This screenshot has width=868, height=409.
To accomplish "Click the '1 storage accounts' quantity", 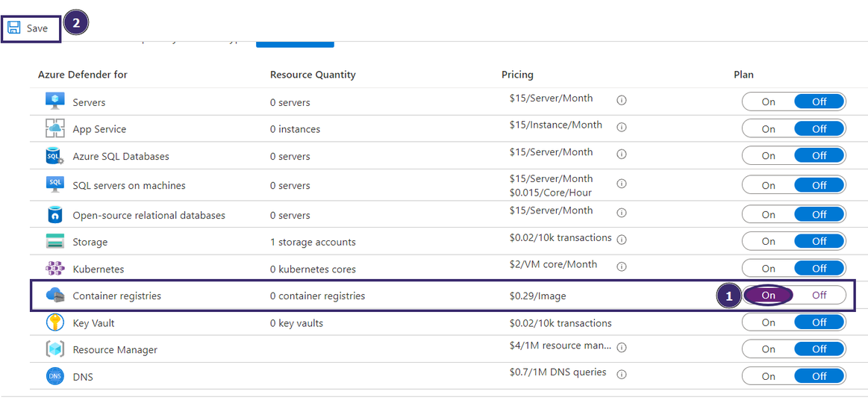I will [313, 243].
